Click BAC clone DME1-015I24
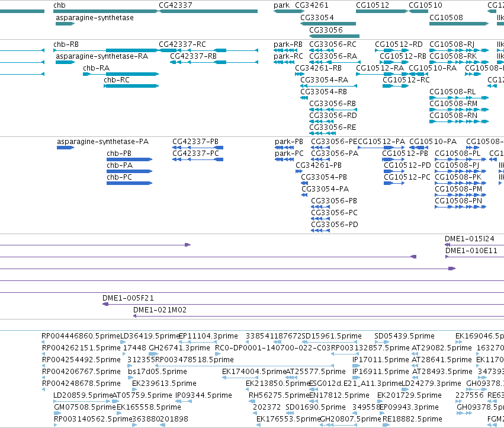This screenshot has height=428, width=504. (x=469, y=239)
